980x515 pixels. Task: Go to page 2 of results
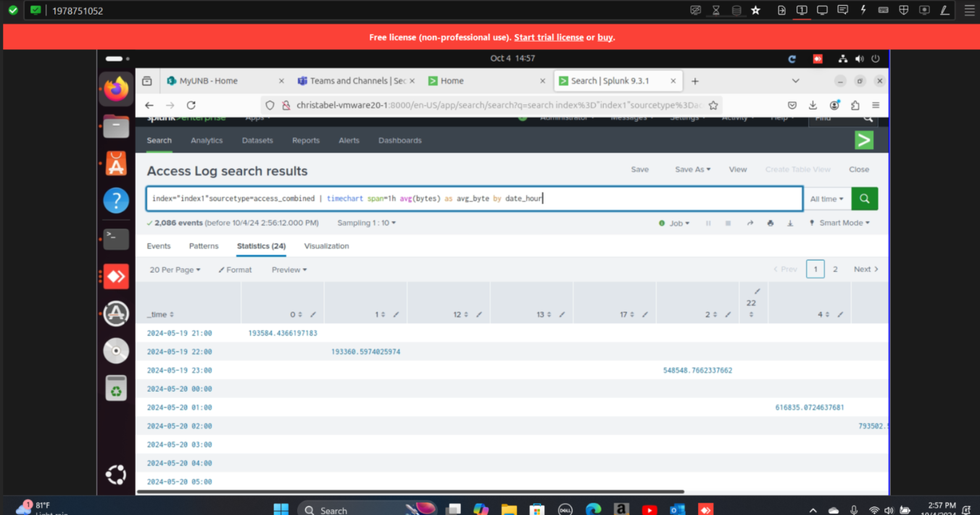tap(835, 269)
